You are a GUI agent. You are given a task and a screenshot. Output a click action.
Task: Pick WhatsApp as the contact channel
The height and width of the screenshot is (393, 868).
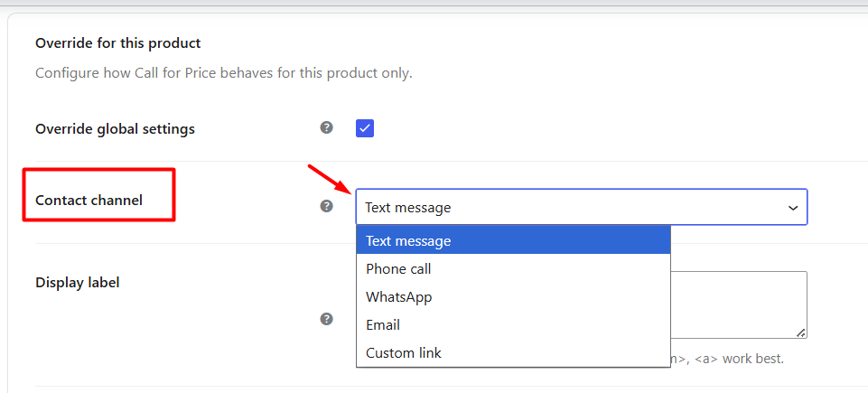pyautogui.click(x=513, y=296)
